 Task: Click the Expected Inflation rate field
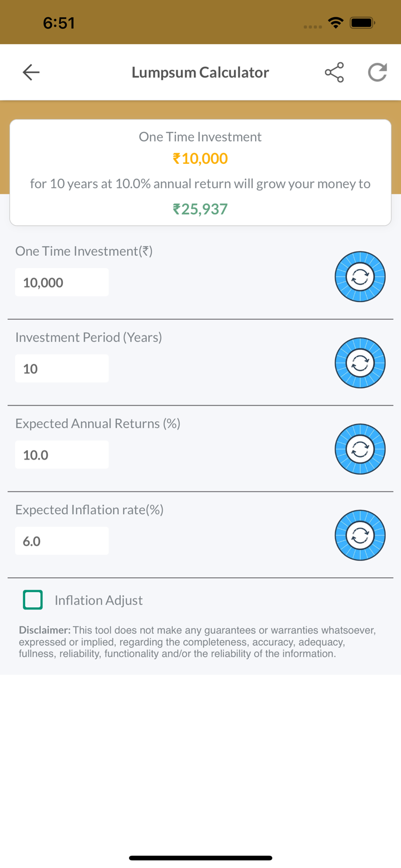point(62,541)
